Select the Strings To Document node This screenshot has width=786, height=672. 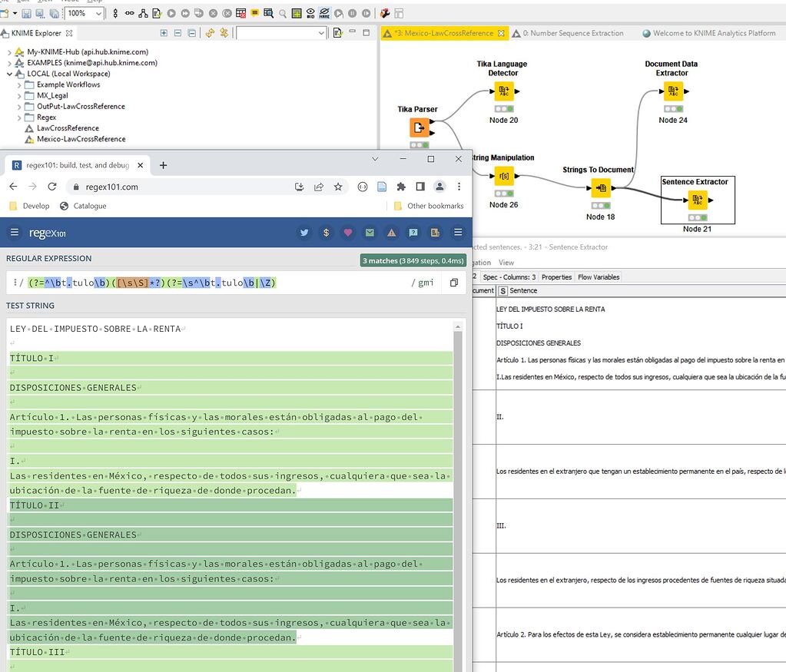[x=600, y=188]
